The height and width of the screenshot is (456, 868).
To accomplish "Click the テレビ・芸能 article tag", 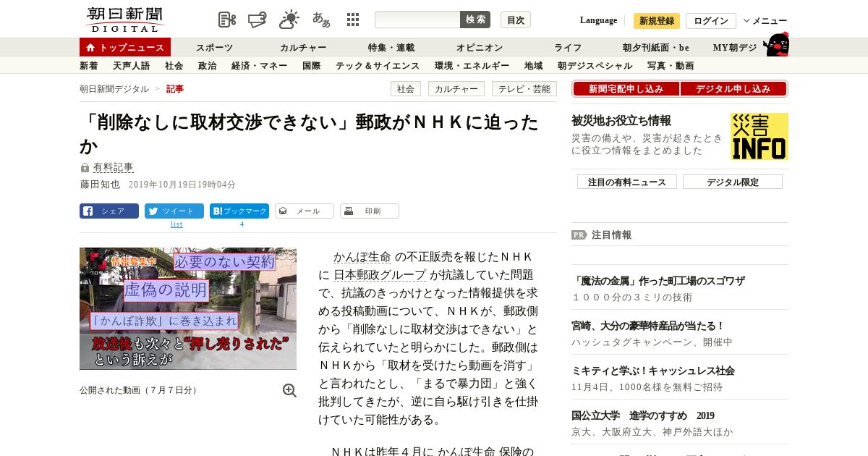I will [x=524, y=89].
